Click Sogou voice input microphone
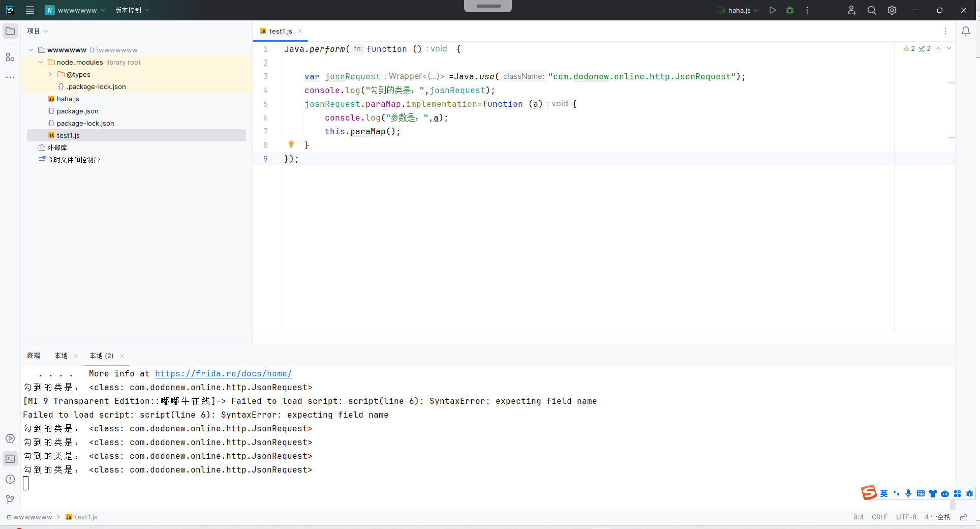This screenshot has height=529, width=980. pyautogui.click(x=908, y=493)
